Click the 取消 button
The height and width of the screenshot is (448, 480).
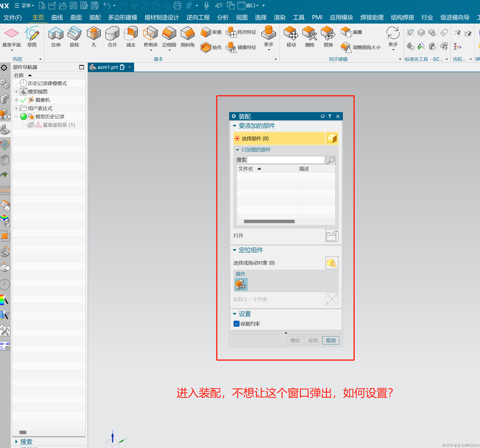point(331,340)
